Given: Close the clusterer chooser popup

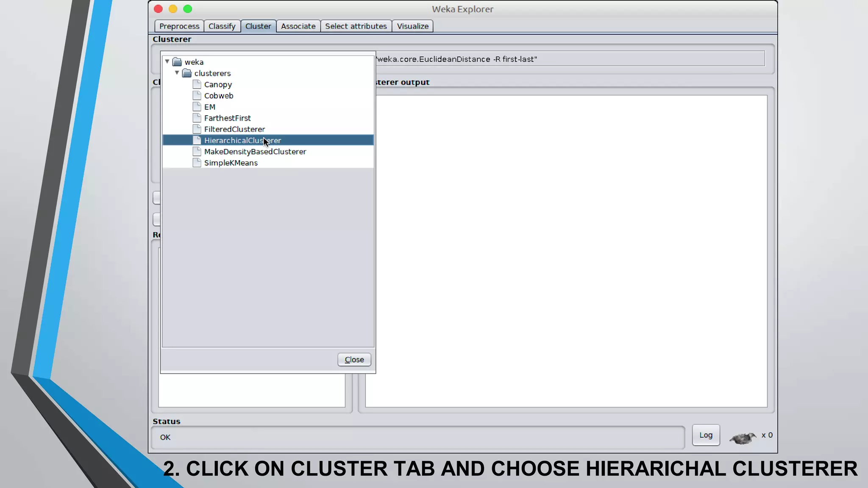Looking at the screenshot, I should pos(354,360).
